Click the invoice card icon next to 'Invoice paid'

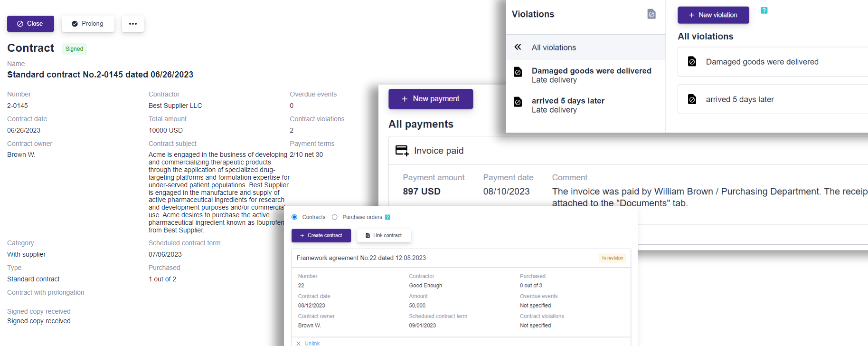coord(402,150)
